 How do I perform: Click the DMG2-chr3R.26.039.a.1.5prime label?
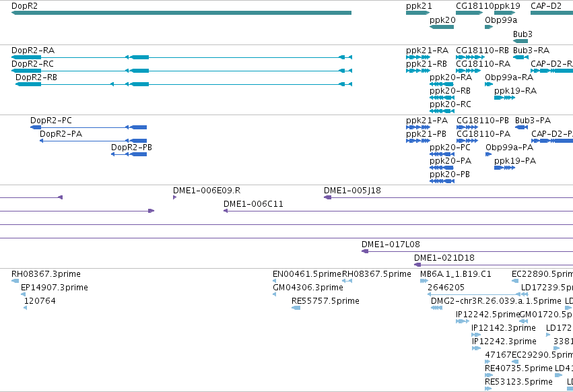(496, 301)
